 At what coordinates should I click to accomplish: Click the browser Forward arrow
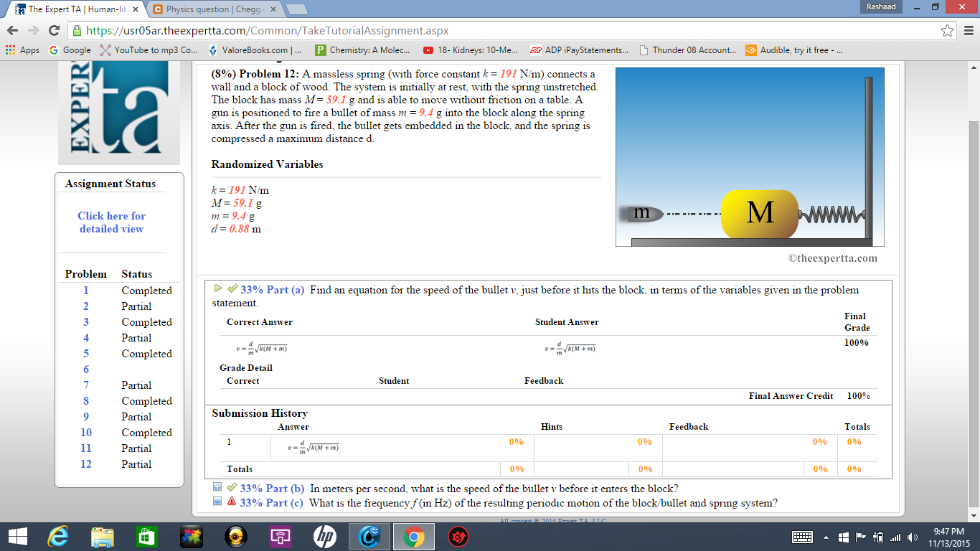pos(33,31)
